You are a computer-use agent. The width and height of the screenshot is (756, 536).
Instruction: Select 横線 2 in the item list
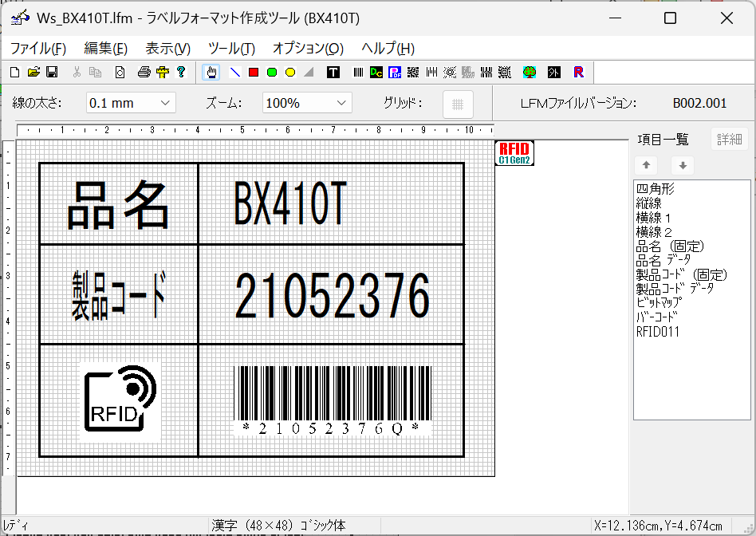click(654, 232)
